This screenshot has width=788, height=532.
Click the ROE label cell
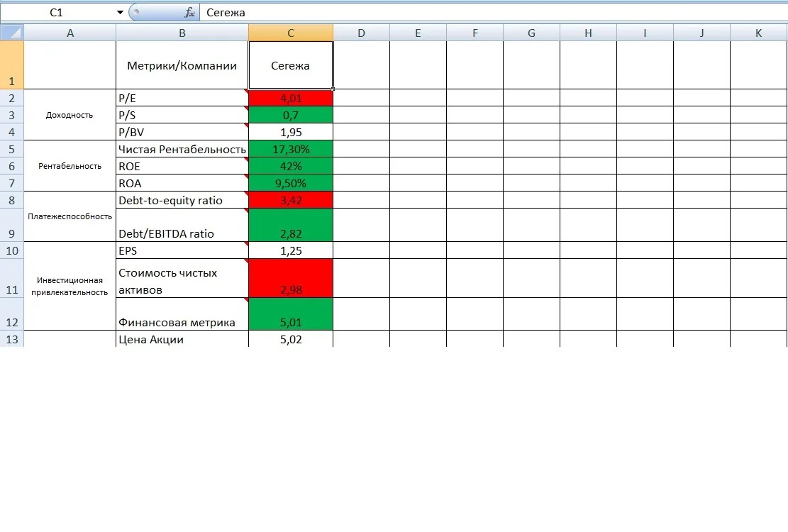[182, 166]
